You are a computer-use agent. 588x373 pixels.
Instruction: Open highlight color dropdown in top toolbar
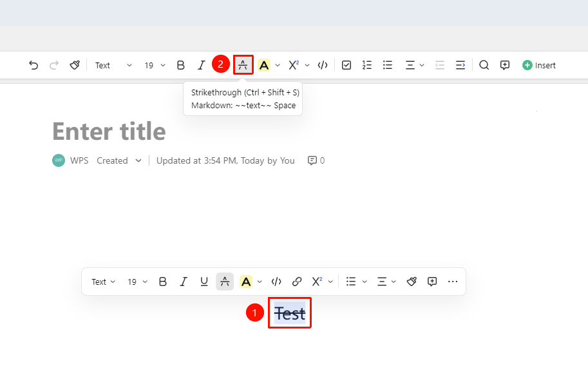(x=278, y=65)
